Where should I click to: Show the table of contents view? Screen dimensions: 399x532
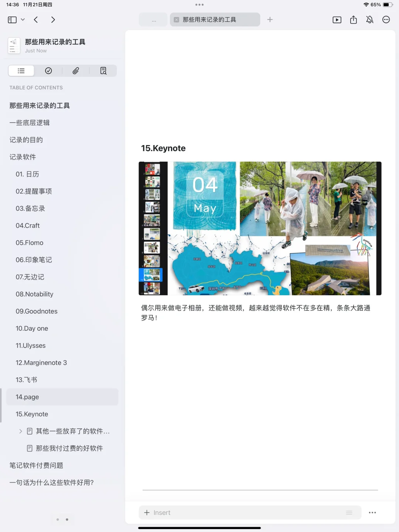click(x=21, y=71)
